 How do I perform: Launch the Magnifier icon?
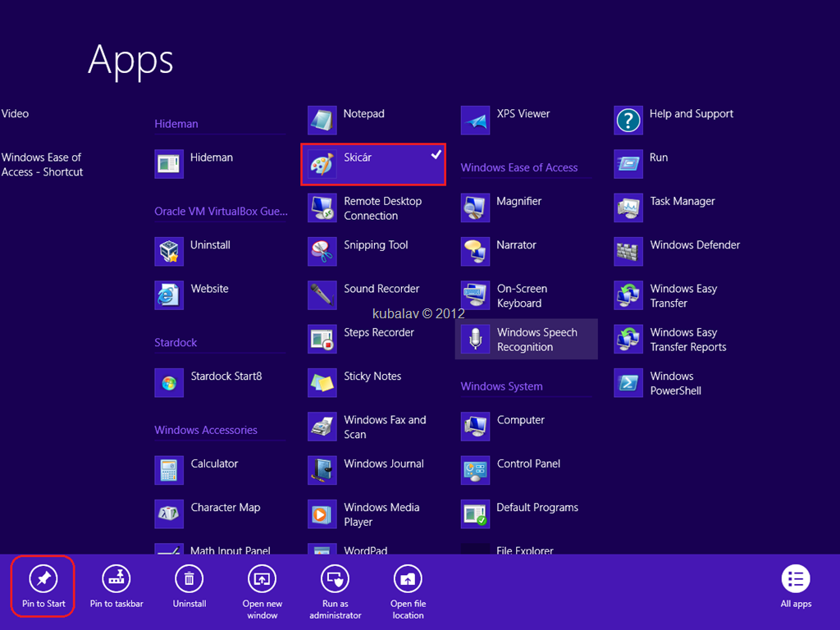pyautogui.click(x=475, y=208)
